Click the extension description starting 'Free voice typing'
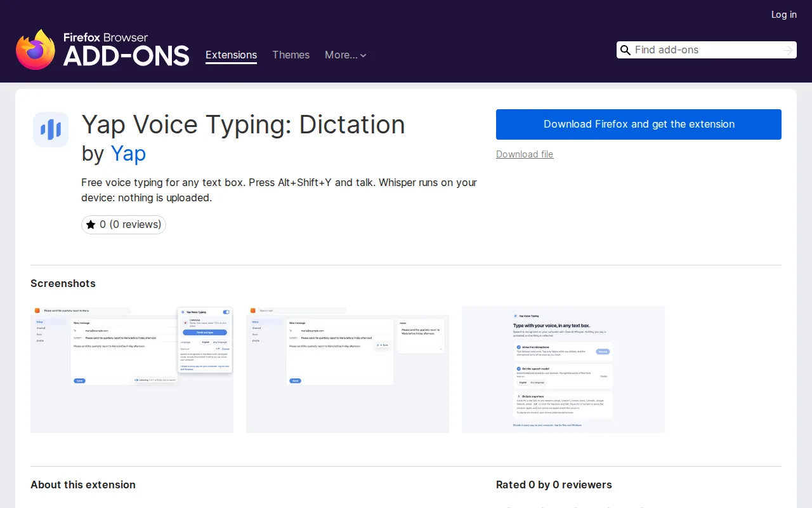Image resolution: width=812 pixels, height=508 pixels. click(x=279, y=190)
